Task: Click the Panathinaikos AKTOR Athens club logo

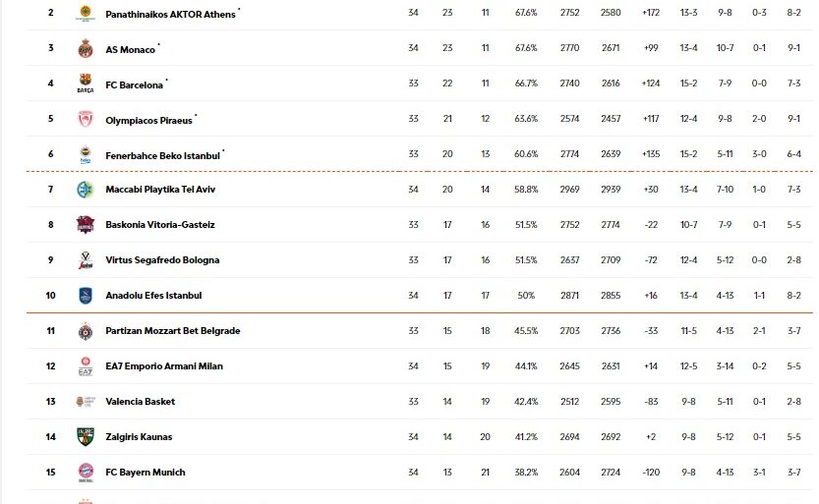Action: (85, 14)
